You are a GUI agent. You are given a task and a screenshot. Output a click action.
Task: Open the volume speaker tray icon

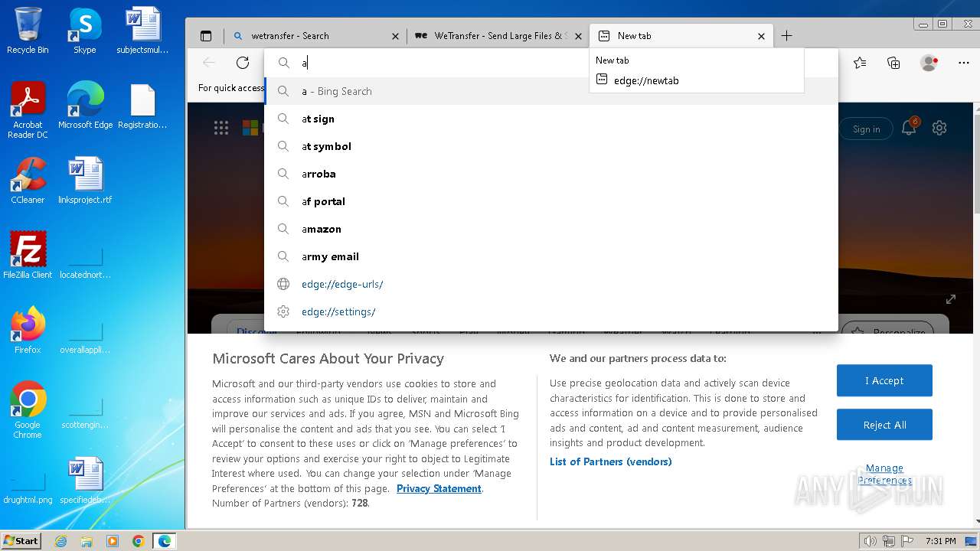click(870, 541)
